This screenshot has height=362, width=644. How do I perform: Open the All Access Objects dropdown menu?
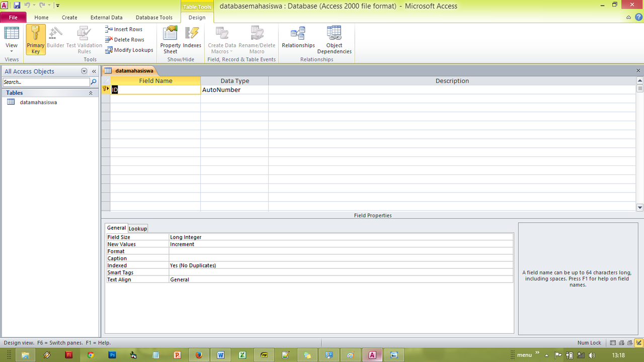coord(84,71)
